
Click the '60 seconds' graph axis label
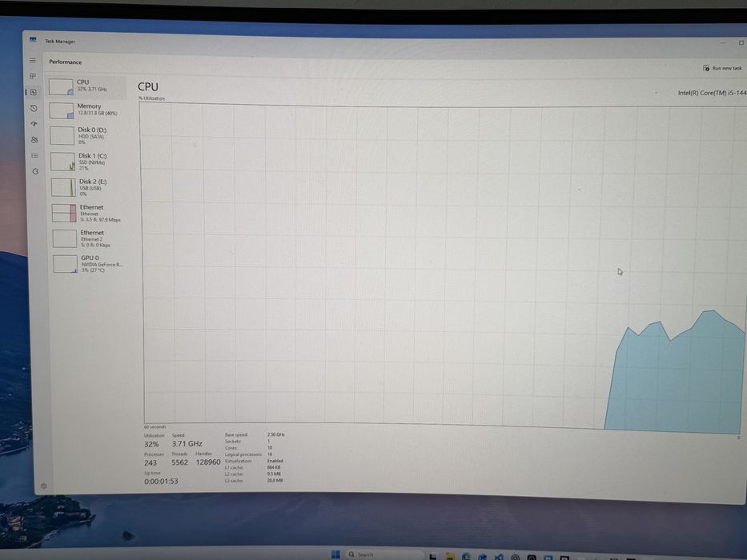point(155,426)
